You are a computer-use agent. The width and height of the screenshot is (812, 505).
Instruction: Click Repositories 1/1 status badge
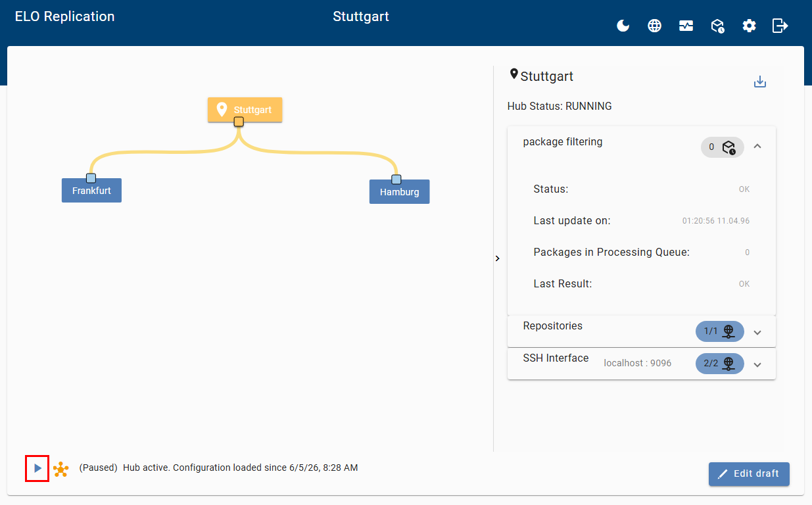(720, 331)
